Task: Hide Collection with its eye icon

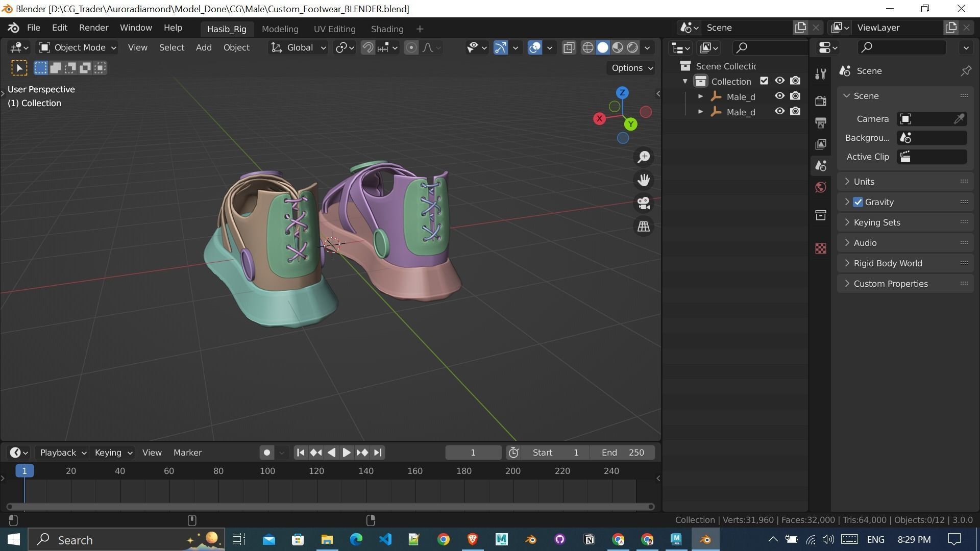Action: [779, 81]
